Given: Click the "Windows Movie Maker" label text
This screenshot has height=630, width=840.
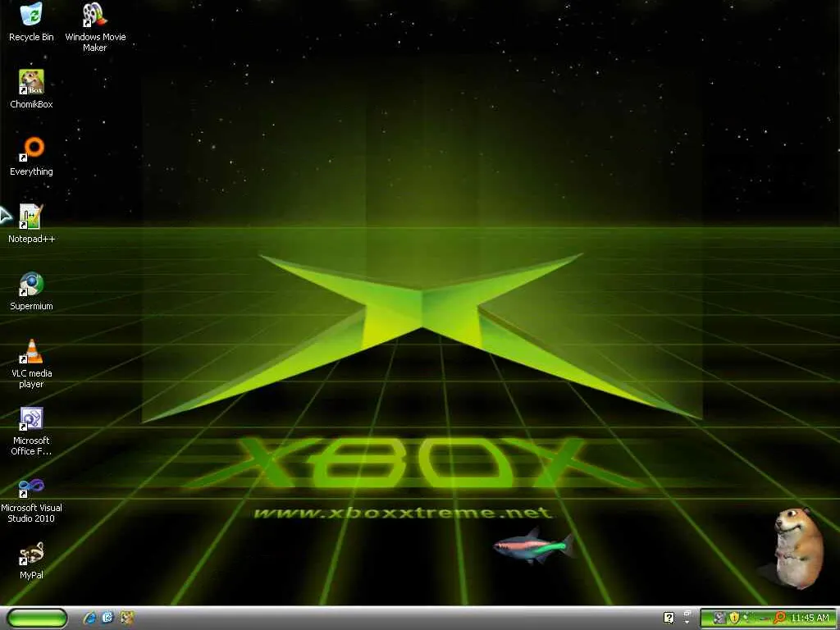Looking at the screenshot, I should coord(95,43).
